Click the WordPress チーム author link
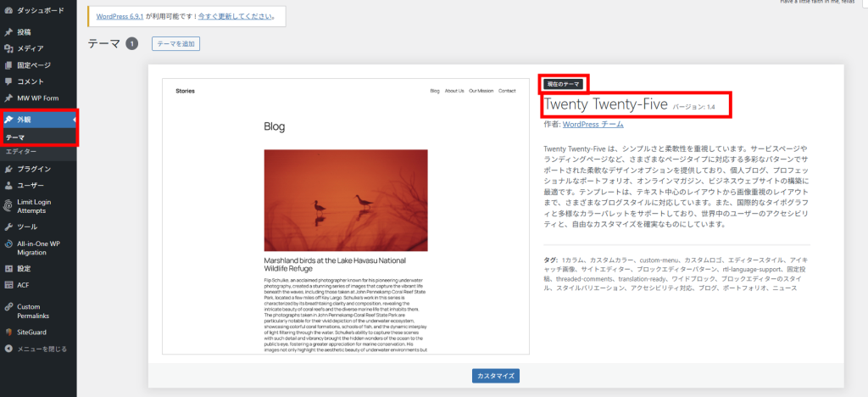The width and height of the screenshot is (868, 397). coord(593,125)
